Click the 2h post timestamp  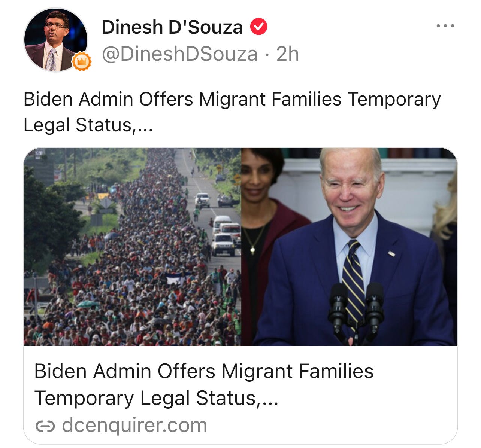288,54
